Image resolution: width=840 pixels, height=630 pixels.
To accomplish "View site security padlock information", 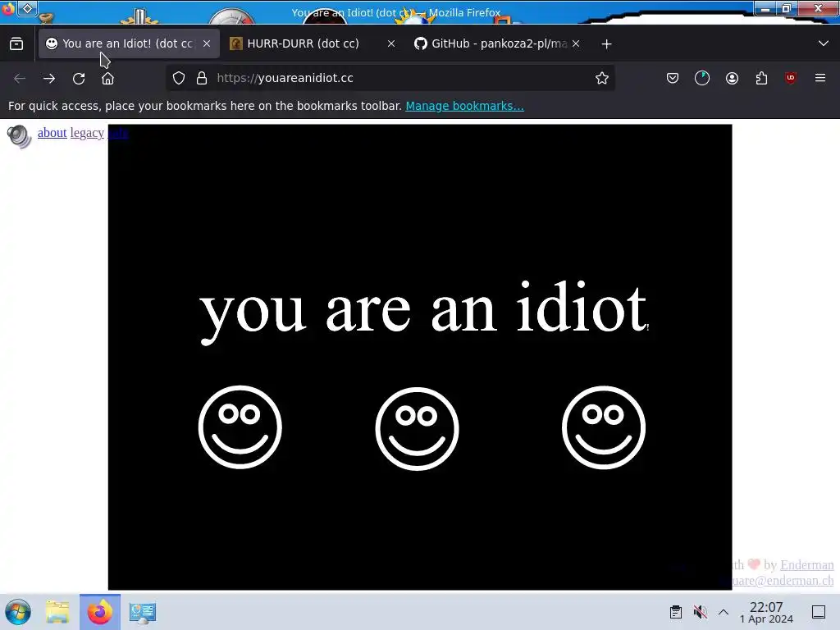I will pyautogui.click(x=202, y=78).
